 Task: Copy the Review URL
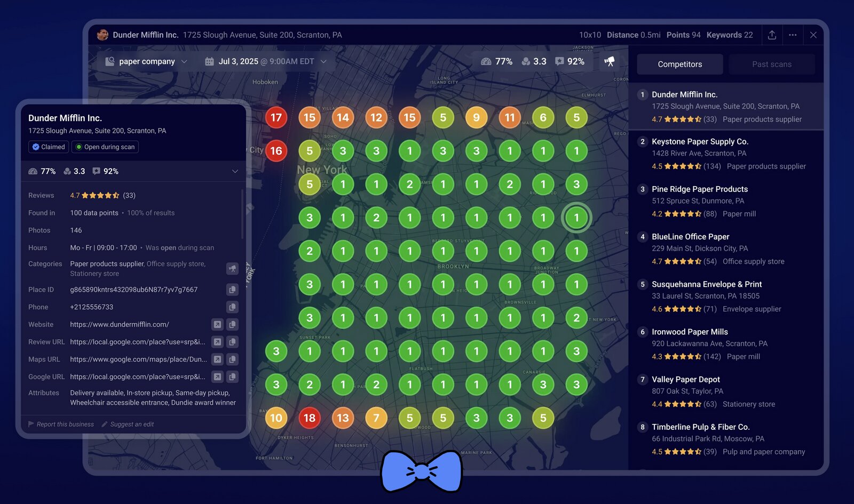(x=232, y=342)
